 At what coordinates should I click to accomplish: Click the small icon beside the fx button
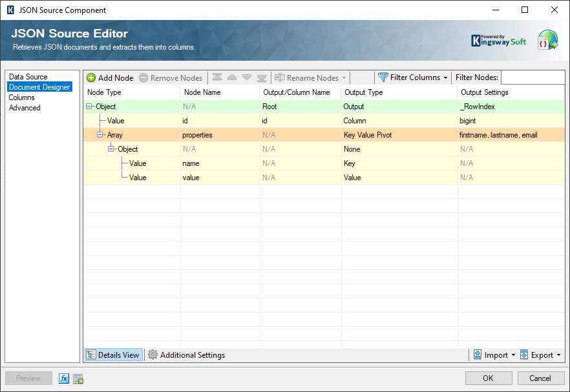78,378
